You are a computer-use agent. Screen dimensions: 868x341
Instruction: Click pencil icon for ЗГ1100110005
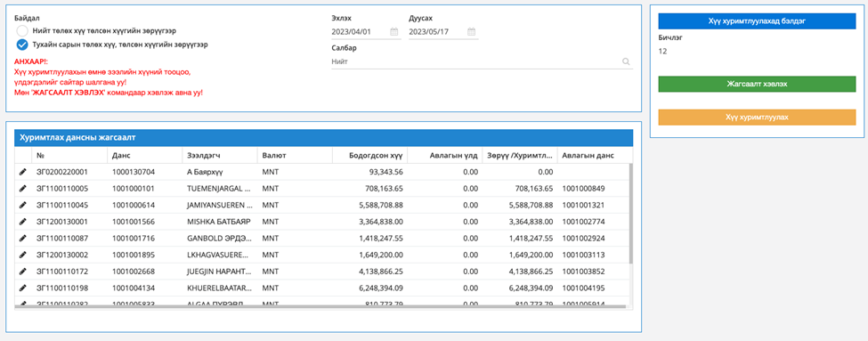[x=22, y=188]
